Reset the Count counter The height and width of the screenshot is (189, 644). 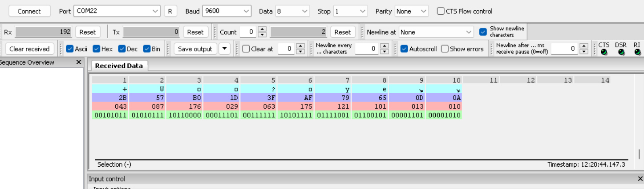coord(342,32)
